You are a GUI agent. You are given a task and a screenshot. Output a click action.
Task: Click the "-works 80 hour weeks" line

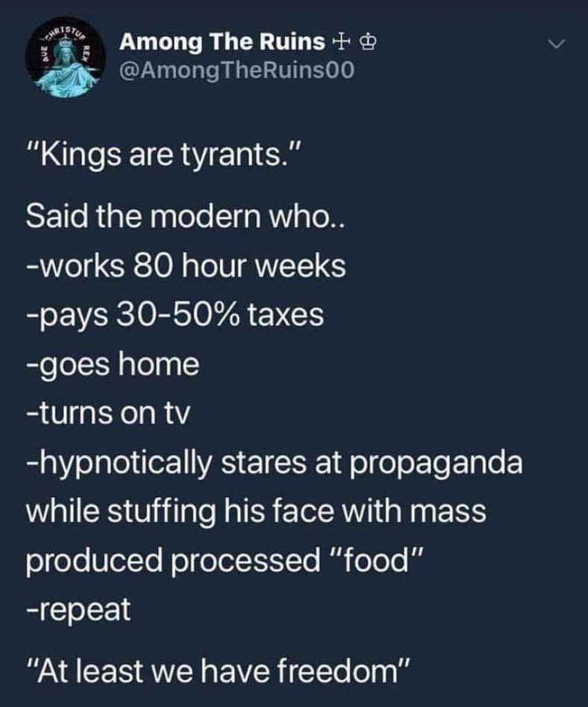(x=185, y=266)
